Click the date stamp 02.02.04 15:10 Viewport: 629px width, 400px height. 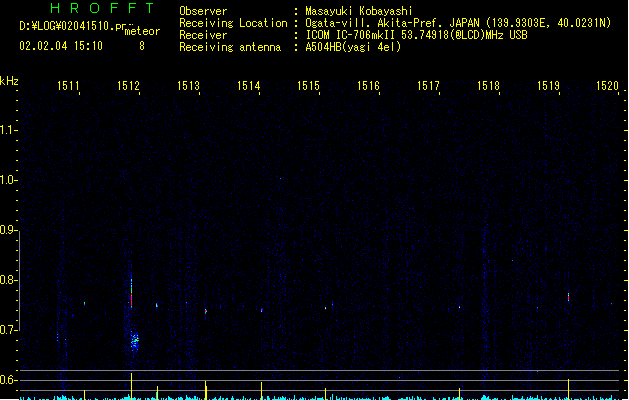[x=61, y=46]
